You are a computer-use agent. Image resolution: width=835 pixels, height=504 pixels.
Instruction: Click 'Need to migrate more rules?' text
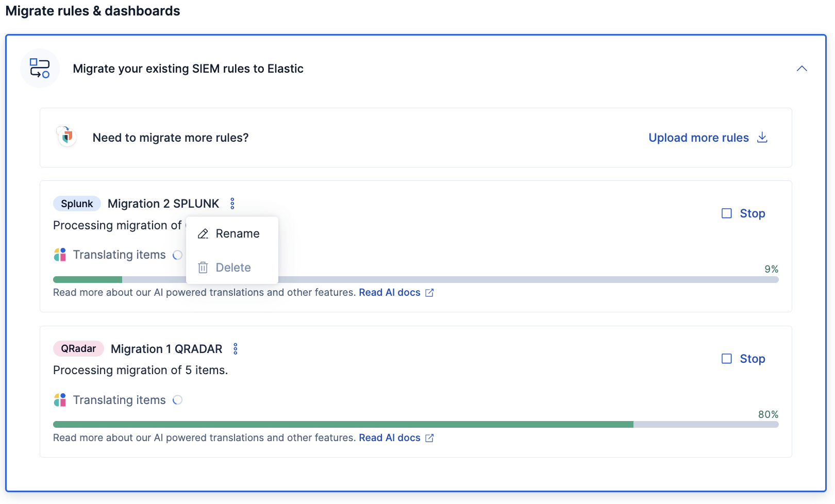(x=171, y=138)
